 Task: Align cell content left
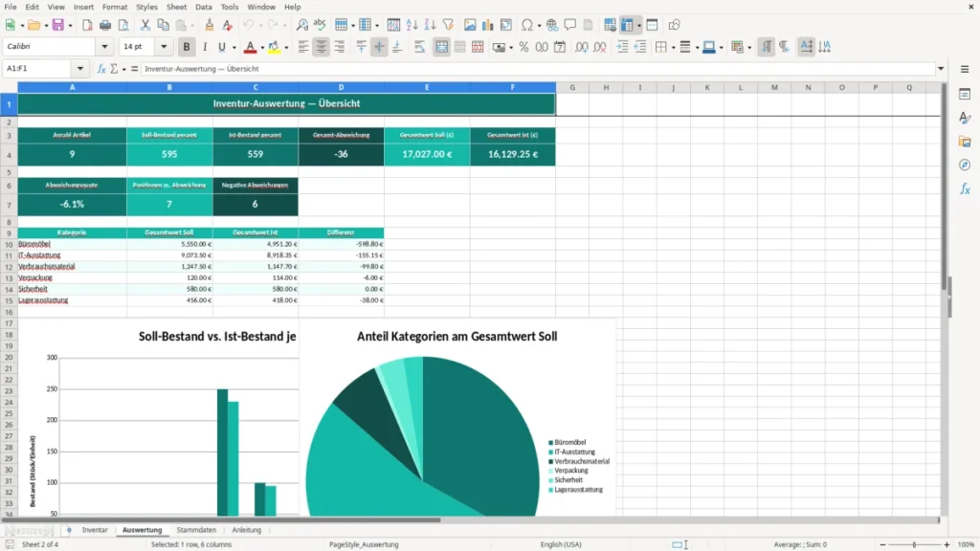[x=303, y=47]
